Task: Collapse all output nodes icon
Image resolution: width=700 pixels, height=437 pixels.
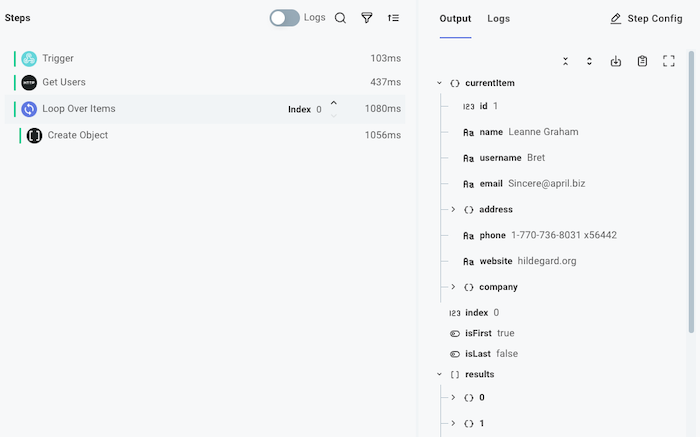Action: 565,61
